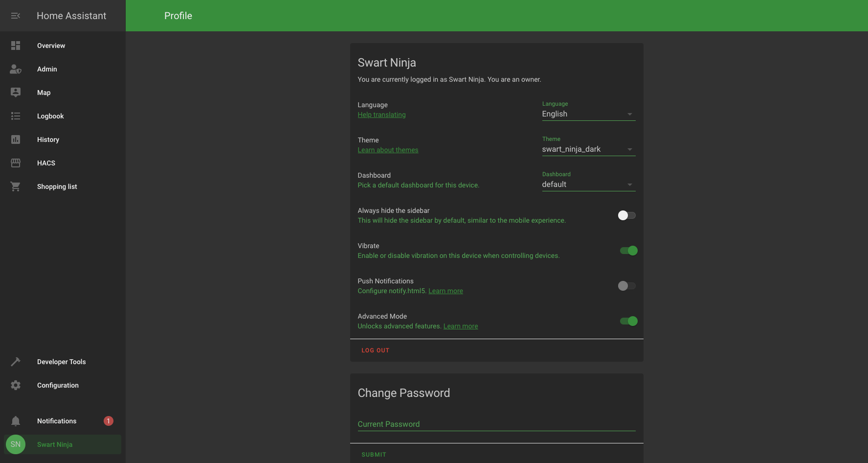Click the 'Push Notifications' setting label
This screenshot has height=463, width=868.
point(385,281)
